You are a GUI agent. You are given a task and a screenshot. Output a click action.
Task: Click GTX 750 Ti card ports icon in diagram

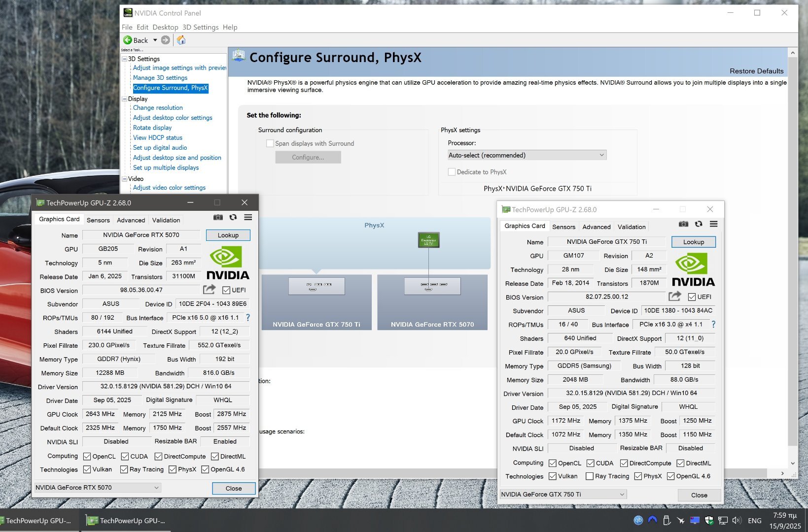(316, 286)
